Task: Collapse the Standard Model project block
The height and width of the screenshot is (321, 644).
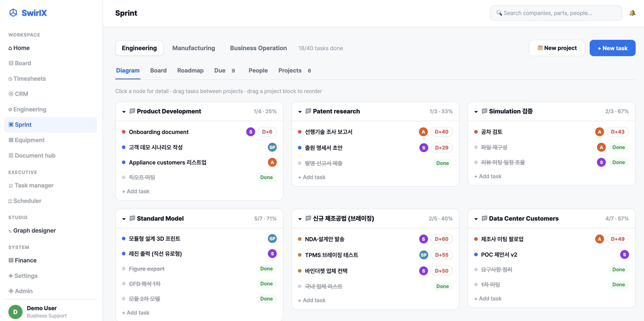Action: tap(124, 219)
